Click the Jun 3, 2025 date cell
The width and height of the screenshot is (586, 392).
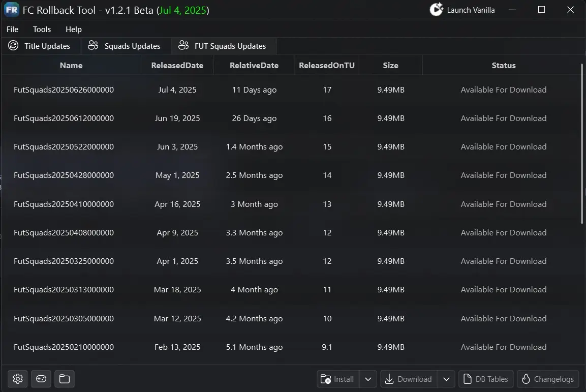(x=177, y=146)
